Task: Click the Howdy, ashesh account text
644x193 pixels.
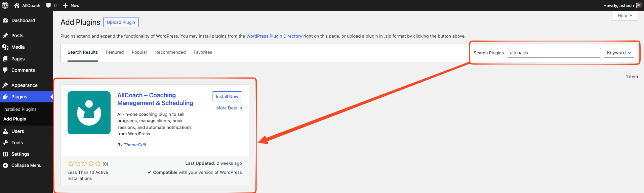Action: click(618, 5)
